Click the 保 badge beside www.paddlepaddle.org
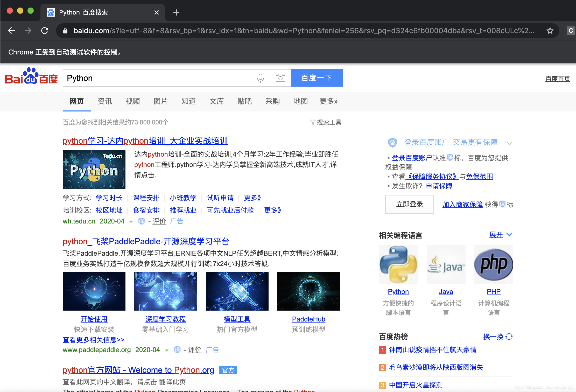 point(177,350)
